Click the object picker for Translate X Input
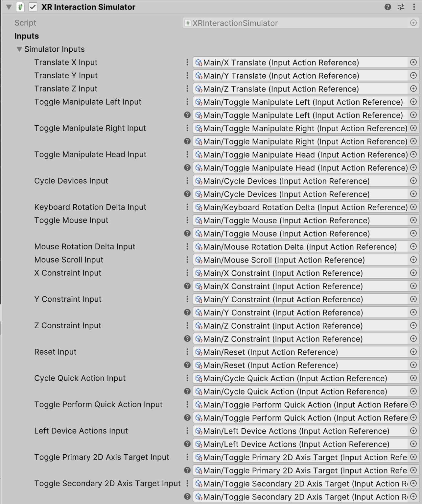This screenshot has width=422, height=504. click(x=413, y=63)
